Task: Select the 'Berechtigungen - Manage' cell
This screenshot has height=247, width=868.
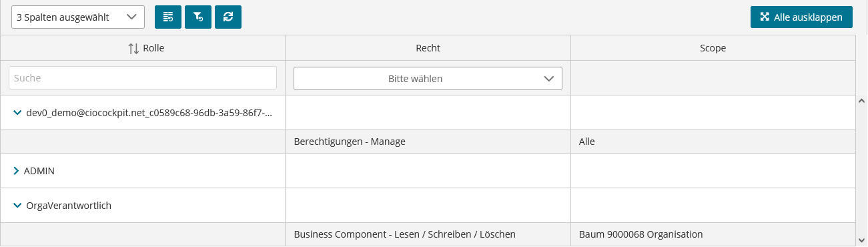Action: (428, 142)
